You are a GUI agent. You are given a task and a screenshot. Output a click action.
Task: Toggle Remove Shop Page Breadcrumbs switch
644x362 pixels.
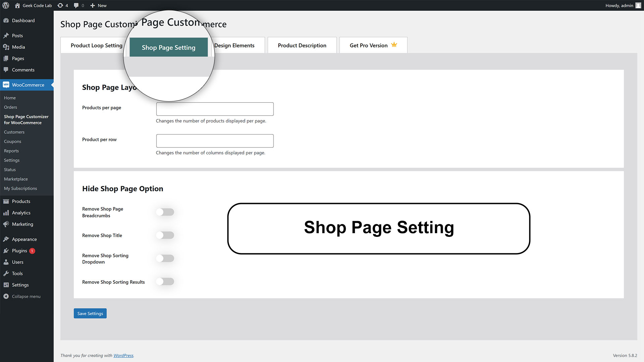click(x=165, y=212)
